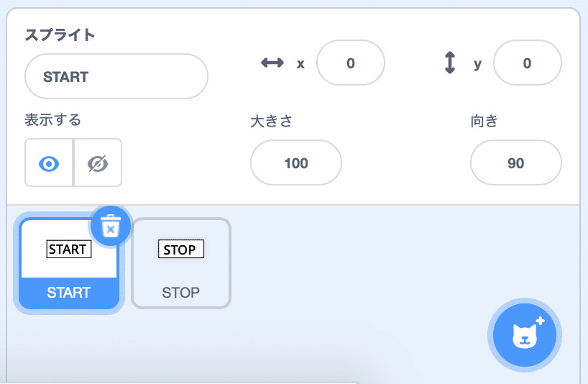Focus the sprite name field containing START
This screenshot has width=588, height=384.
tap(116, 76)
